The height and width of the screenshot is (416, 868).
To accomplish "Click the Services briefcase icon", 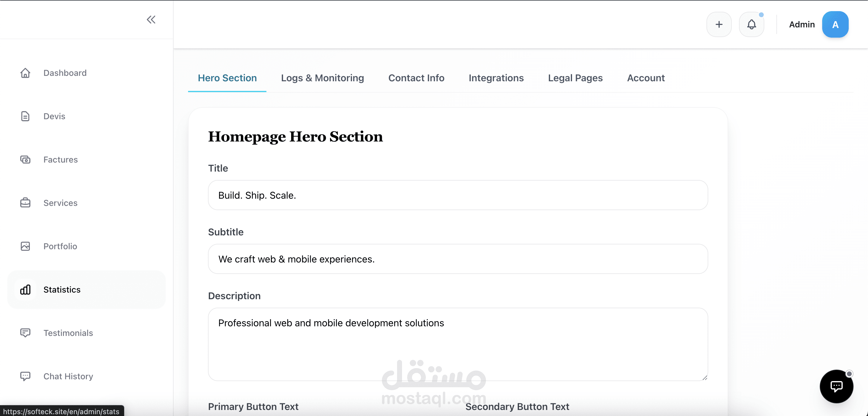I will [25, 203].
